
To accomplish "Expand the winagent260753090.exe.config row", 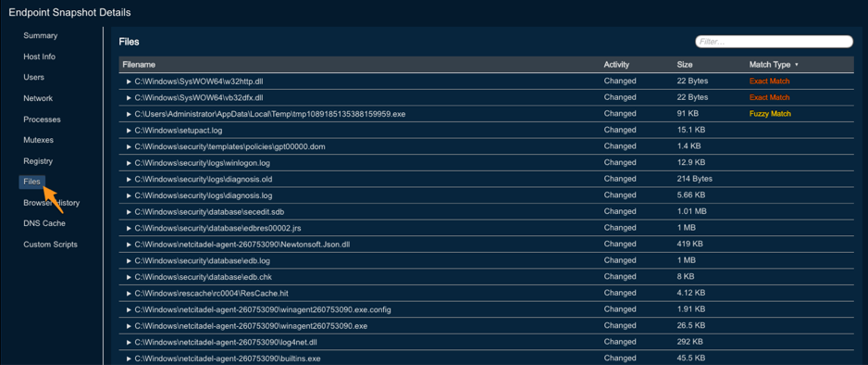I will 129,309.
